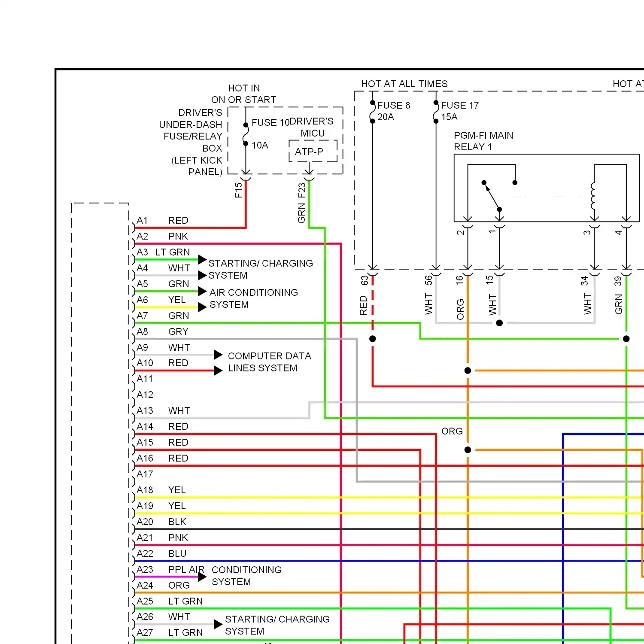The image size is (644, 644).
Task: Click pin label A8
Action: (x=142, y=331)
